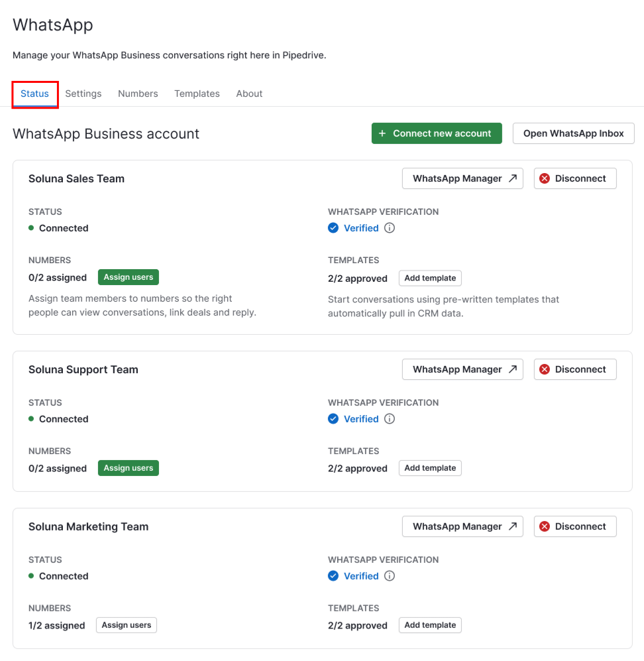Image resolution: width=644 pixels, height=661 pixels.
Task: Click '0/2 assigned' text in Sales Team
Action: (57, 278)
